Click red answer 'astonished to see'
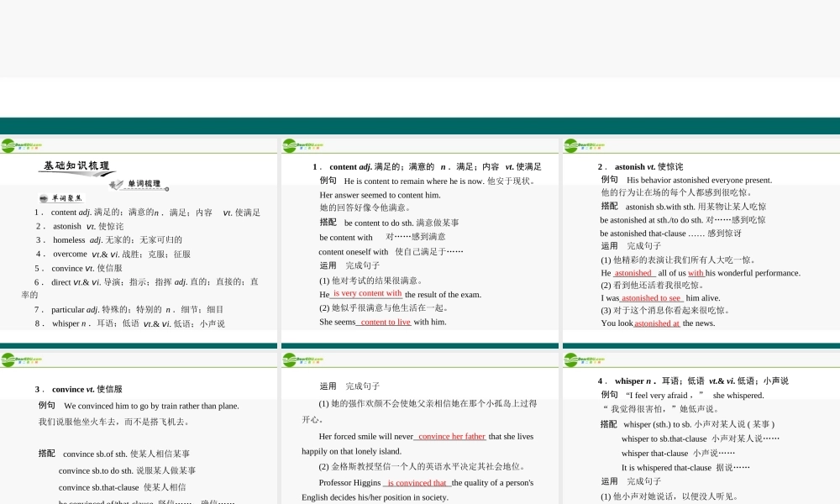The width and height of the screenshot is (840, 504). click(x=651, y=298)
